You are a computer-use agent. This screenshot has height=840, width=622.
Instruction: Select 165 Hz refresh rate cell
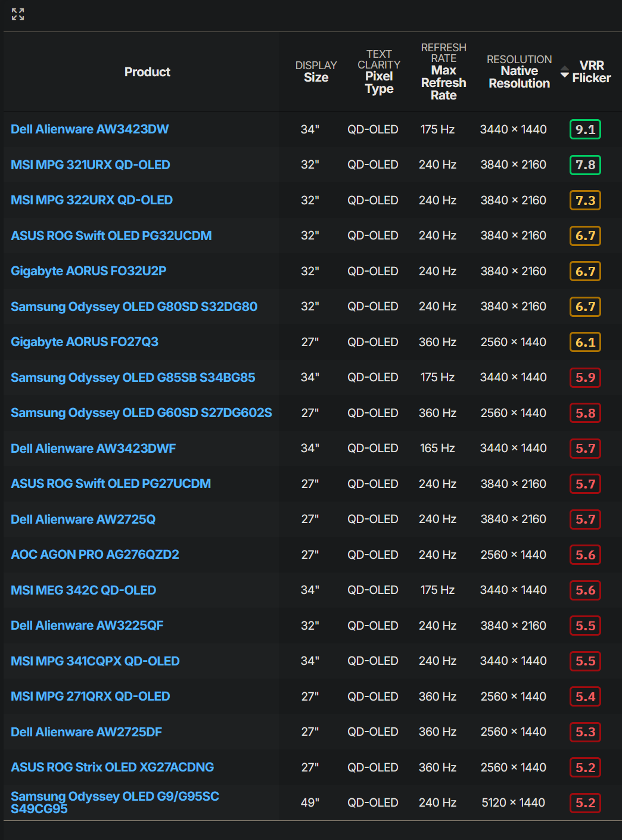click(x=437, y=449)
